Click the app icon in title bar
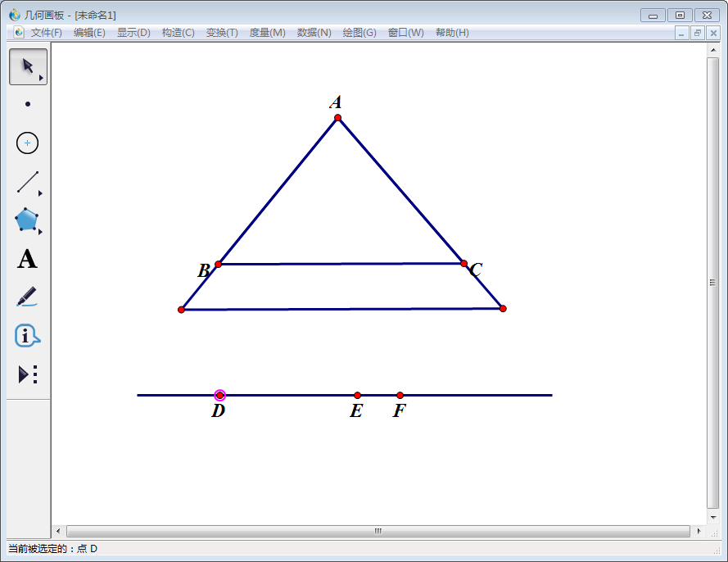The image size is (728, 562). [15, 15]
